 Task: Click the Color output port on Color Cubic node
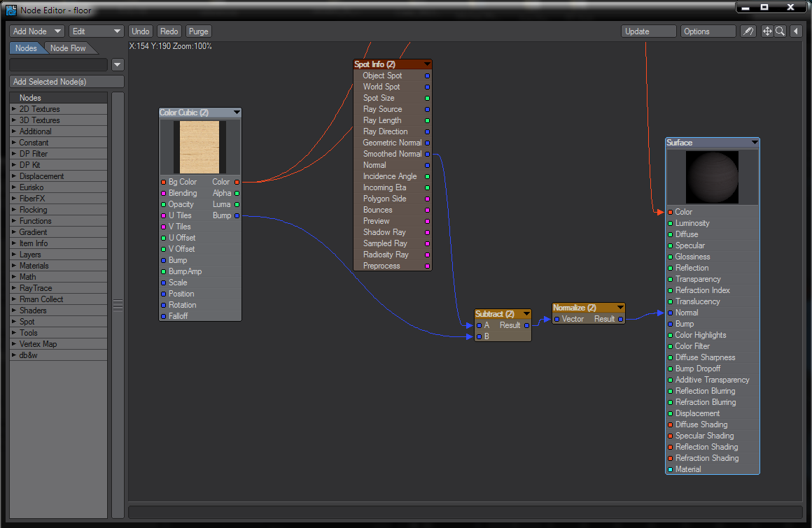pos(237,182)
